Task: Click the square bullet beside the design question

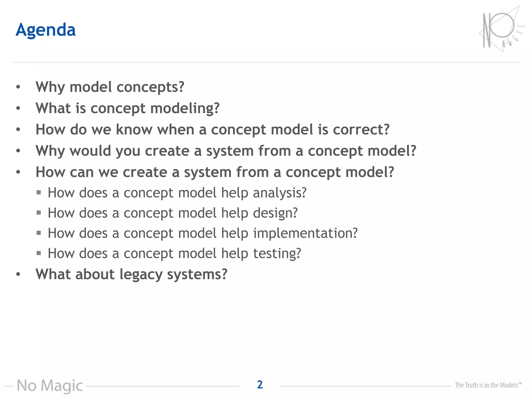Action: coord(39,213)
